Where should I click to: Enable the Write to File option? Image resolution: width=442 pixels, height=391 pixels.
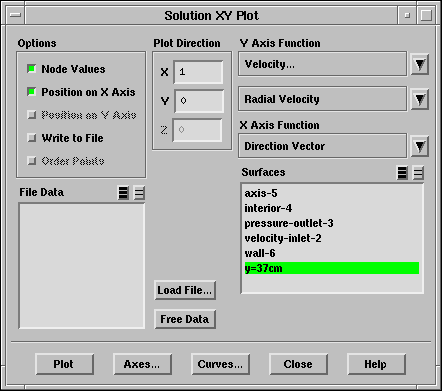click(x=32, y=138)
